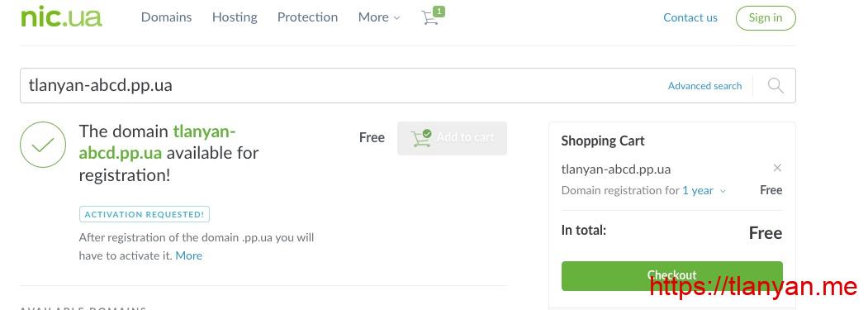Open the Protection menu item
868x310 pixels.
click(307, 17)
